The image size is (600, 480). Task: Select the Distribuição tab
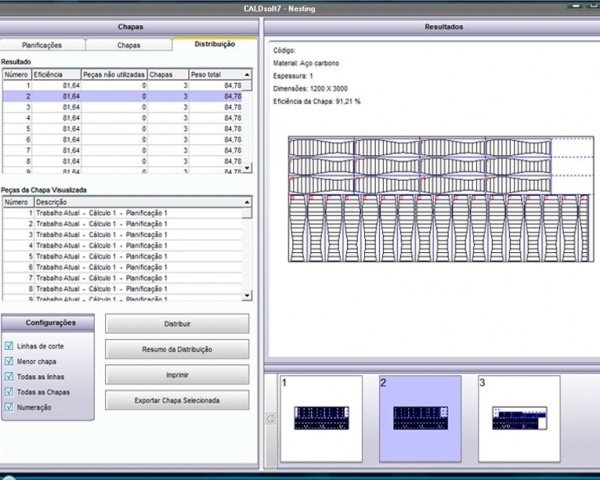coord(214,45)
